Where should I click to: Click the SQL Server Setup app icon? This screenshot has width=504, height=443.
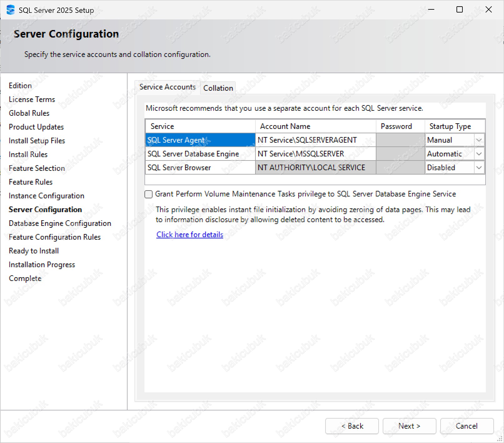click(10, 10)
